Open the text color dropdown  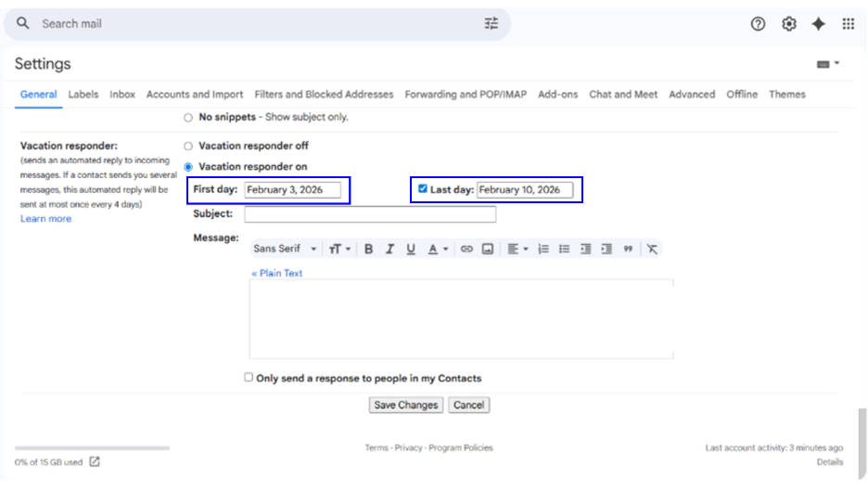(x=436, y=249)
